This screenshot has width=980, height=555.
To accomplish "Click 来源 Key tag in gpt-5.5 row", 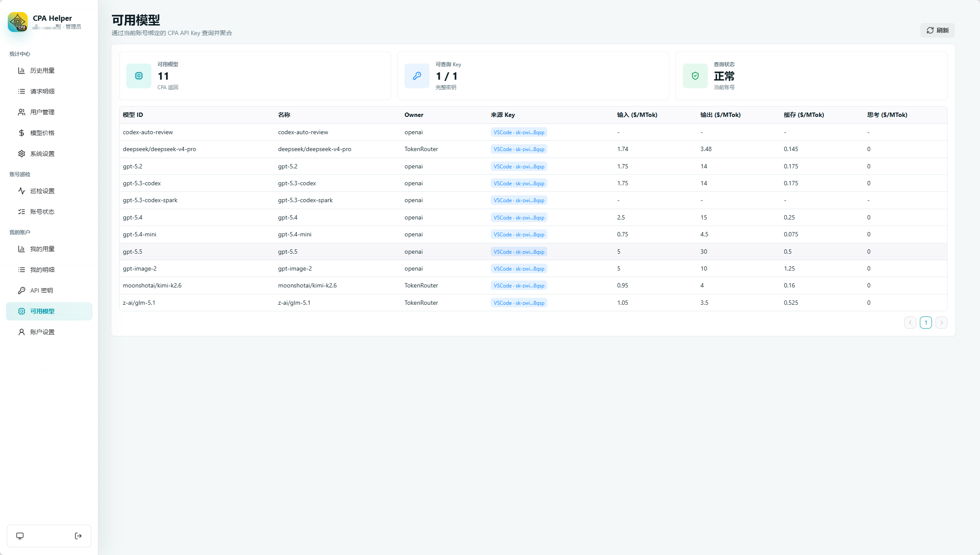I will pos(519,252).
